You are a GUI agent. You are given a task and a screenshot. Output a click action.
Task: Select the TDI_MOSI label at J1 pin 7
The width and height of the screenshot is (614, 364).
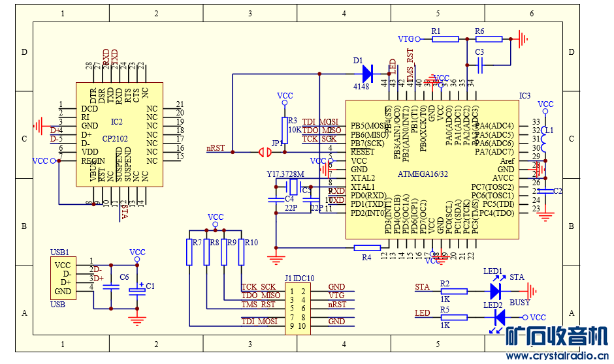click(x=259, y=322)
